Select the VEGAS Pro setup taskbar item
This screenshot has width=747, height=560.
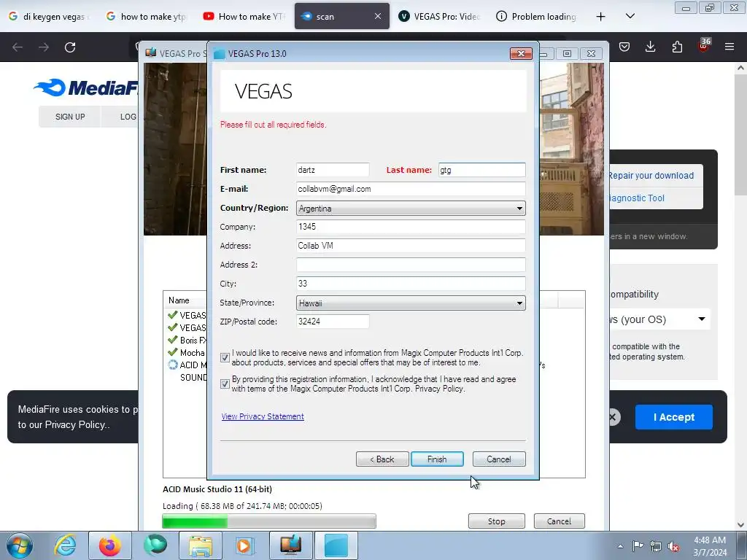290,545
